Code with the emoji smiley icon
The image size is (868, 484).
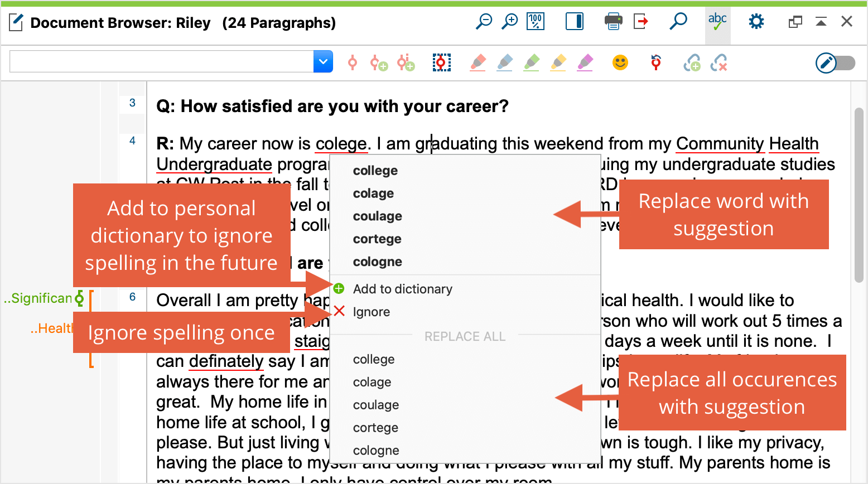pos(620,62)
